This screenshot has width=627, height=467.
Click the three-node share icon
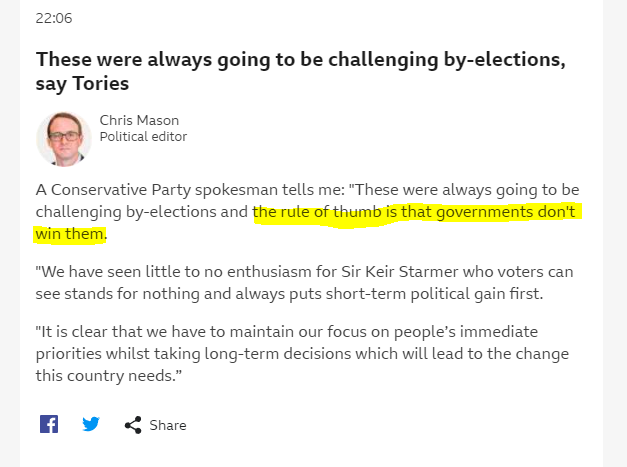click(x=133, y=425)
